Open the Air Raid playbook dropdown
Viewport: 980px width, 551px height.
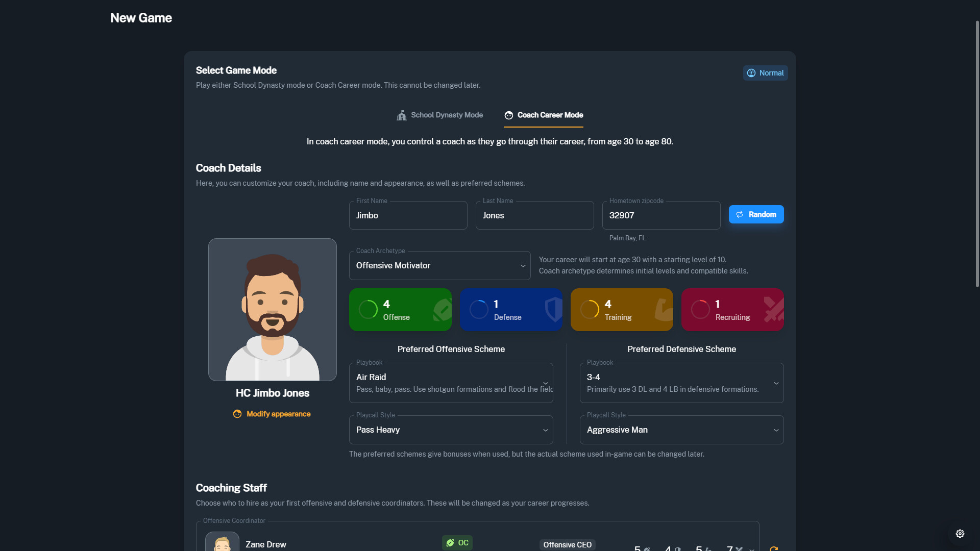(451, 383)
